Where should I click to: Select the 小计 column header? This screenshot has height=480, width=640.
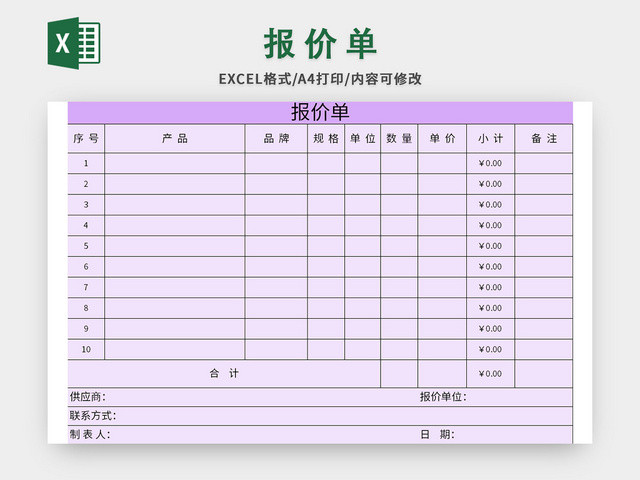[x=491, y=139]
